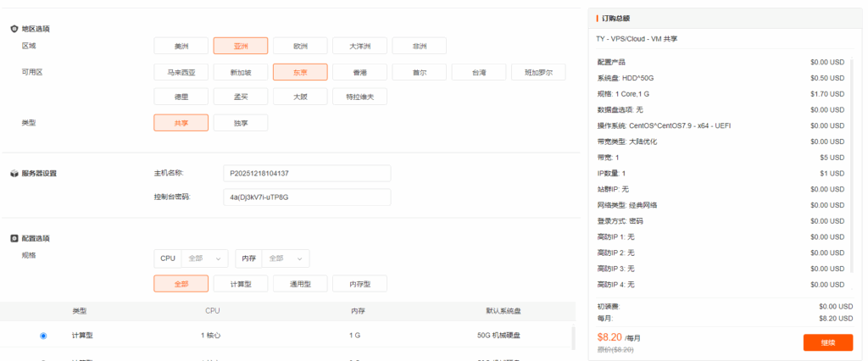The height and width of the screenshot is (361, 868).
Task: Select the 共享 type option
Action: [x=181, y=123]
